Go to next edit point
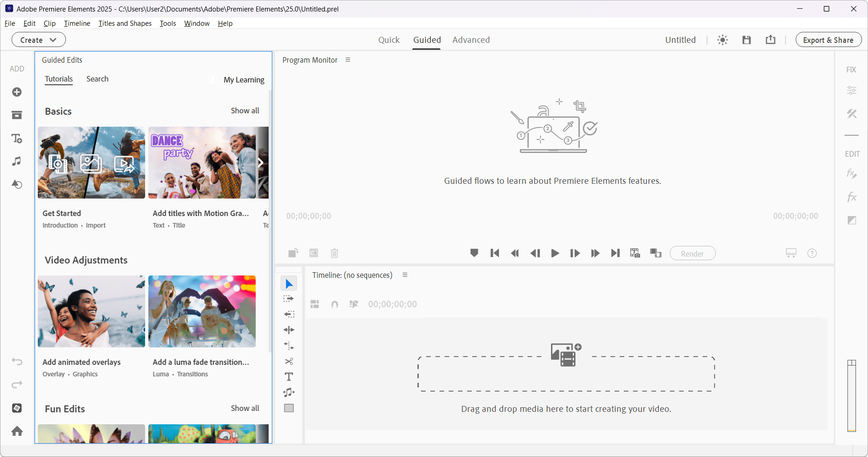 615,253
